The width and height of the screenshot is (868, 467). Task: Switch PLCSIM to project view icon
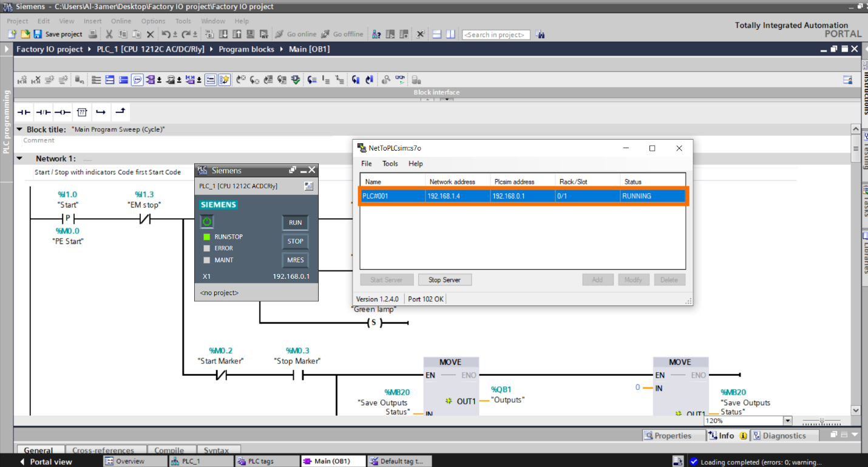[x=309, y=186]
